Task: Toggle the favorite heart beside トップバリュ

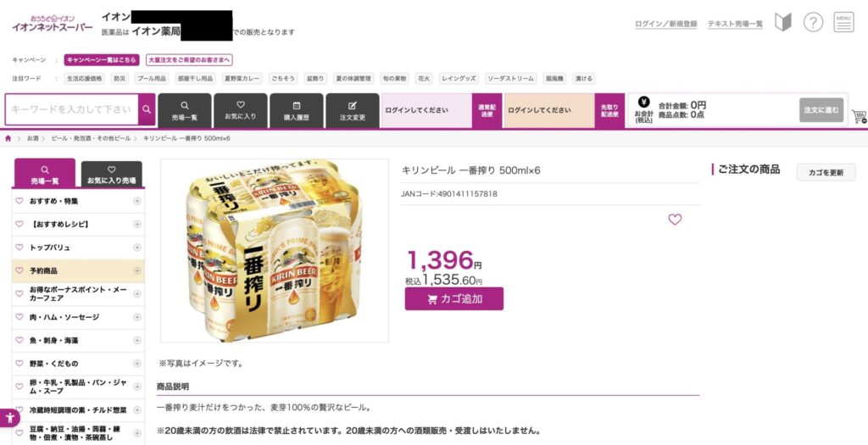Action: 19,248
